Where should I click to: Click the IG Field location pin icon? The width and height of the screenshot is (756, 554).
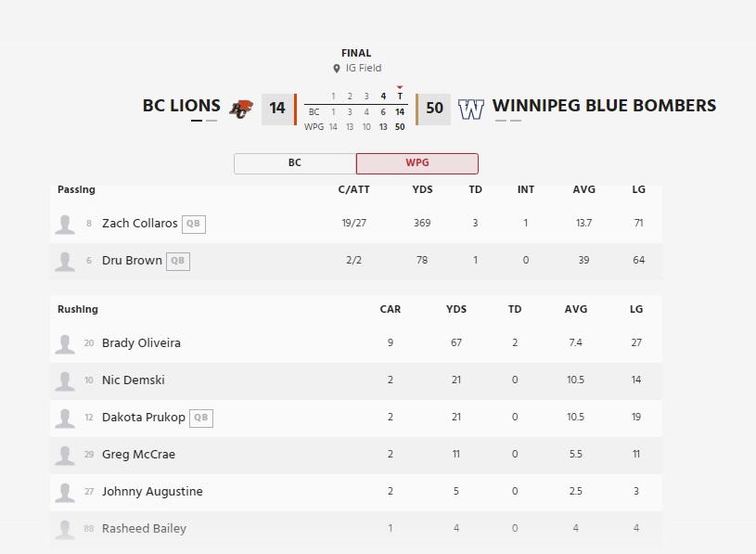[337, 69]
